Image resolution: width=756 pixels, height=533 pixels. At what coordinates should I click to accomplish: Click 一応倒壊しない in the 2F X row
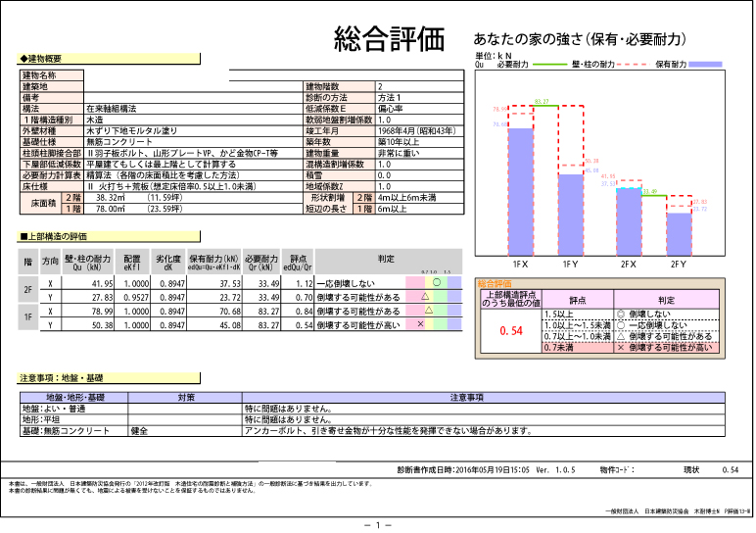coord(346,283)
